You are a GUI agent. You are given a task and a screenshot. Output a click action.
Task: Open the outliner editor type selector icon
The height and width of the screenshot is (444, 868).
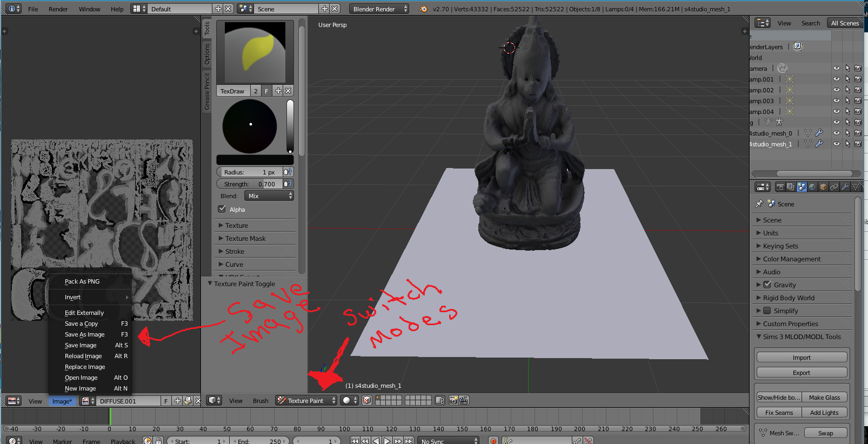pyautogui.click(x=763, y=23)
